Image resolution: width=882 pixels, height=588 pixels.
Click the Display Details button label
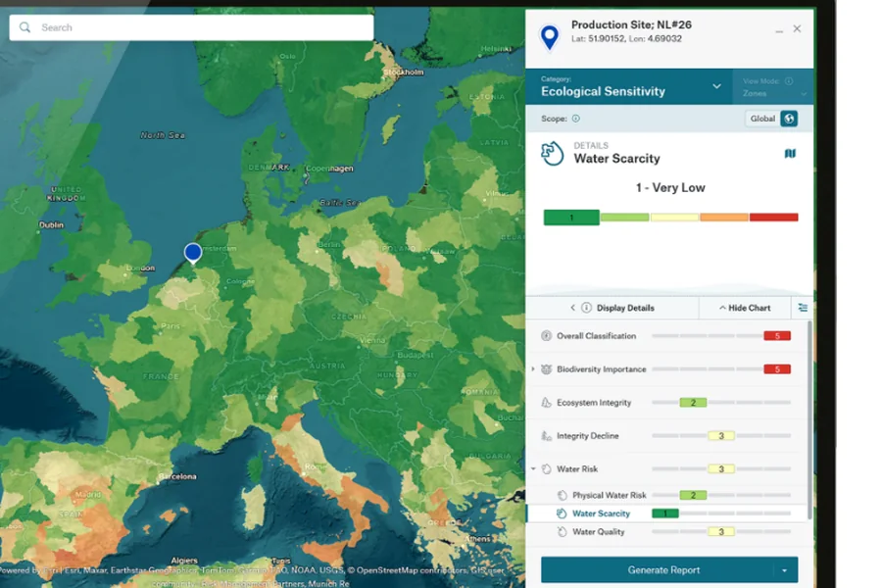[625, 308]
